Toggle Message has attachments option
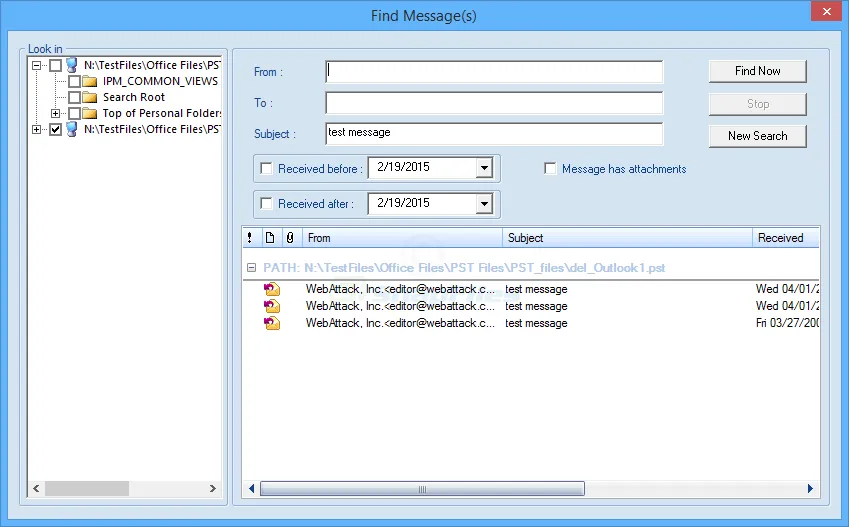 [x=550, y=168]
